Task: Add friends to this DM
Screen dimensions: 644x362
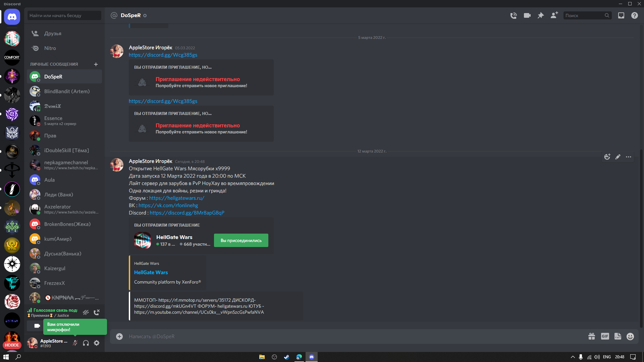Action: pos(554,15)
